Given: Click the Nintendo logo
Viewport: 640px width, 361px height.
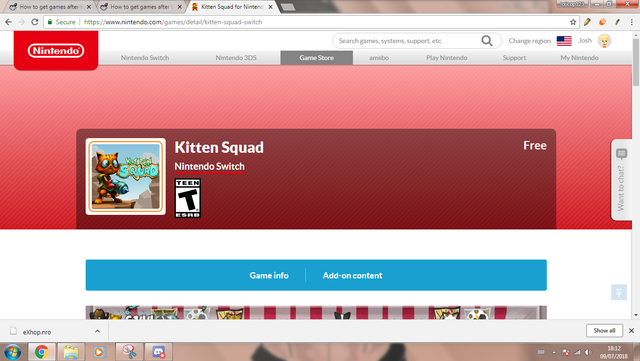Looking at the screenshot, I should coord(56,51).
